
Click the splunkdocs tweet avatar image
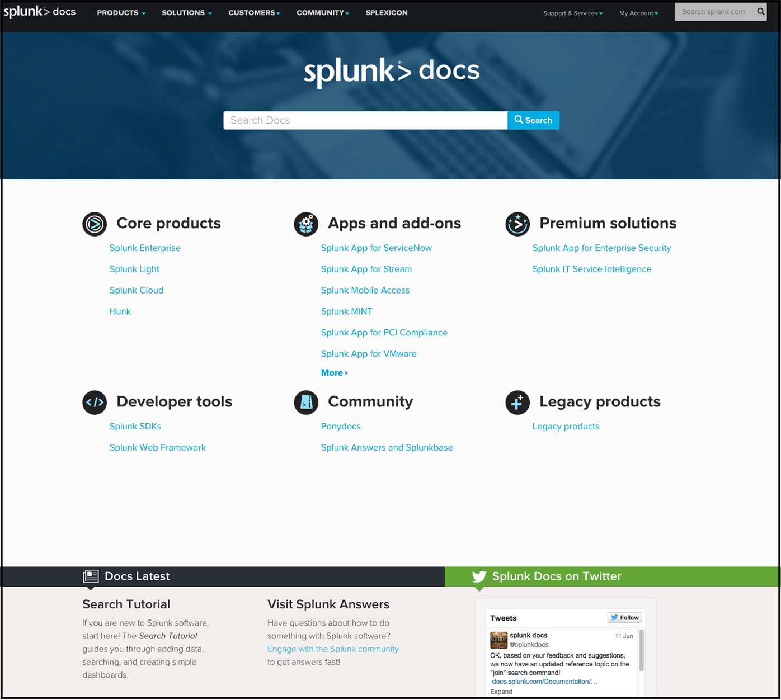pos(498,640)
